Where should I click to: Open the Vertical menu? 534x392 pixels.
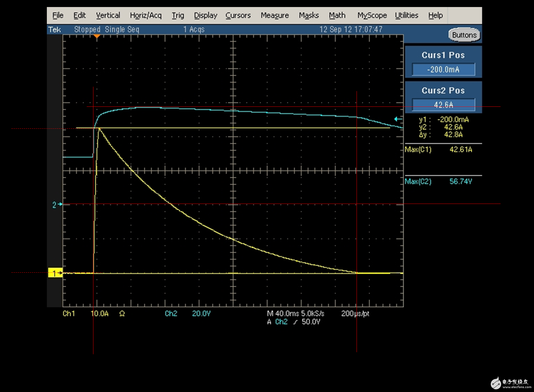108,16
